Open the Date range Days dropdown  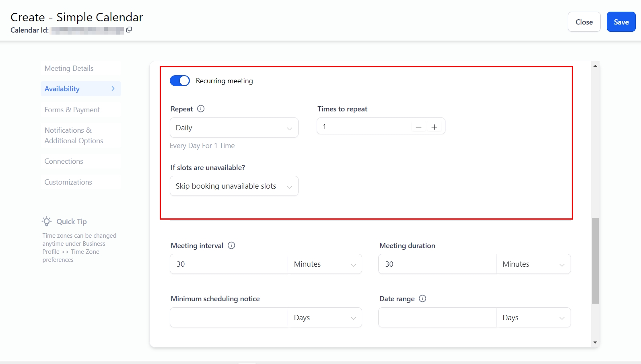pyautogui.click(x=533, y=317)
